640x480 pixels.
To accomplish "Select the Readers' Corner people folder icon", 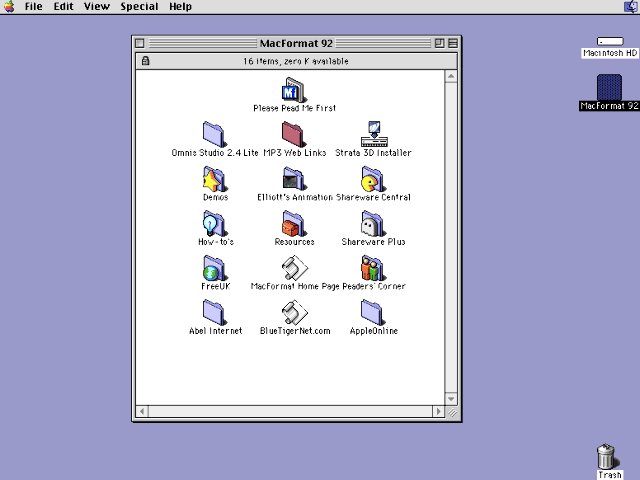I will 373,268.
